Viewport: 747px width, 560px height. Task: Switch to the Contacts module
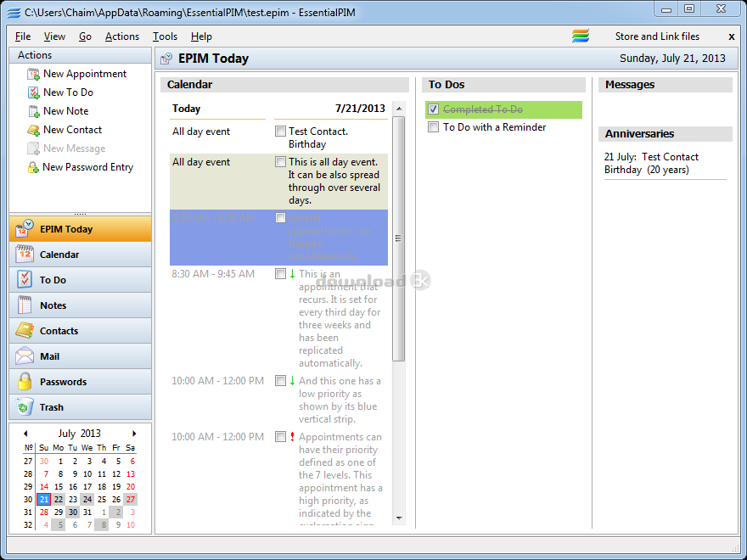tap(59, 331)
